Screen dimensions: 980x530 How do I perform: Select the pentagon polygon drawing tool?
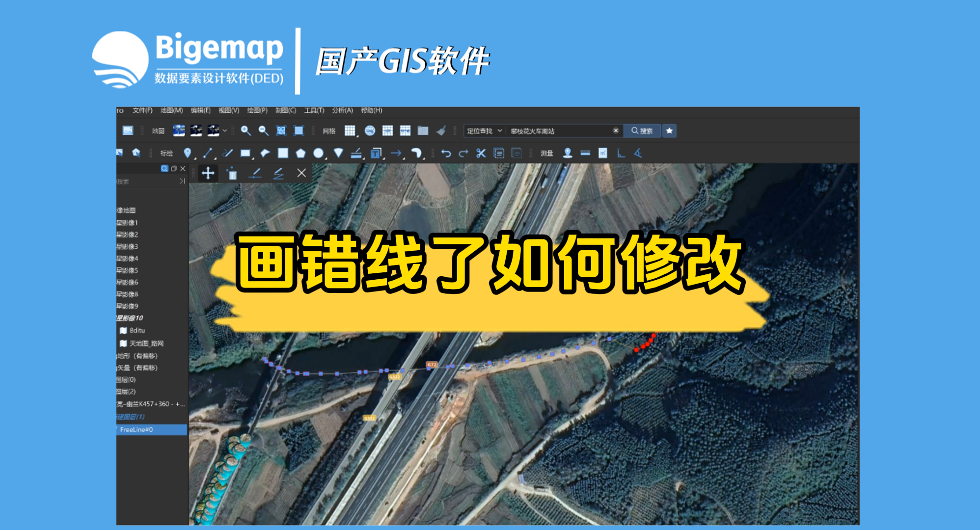tap(300, 153)
